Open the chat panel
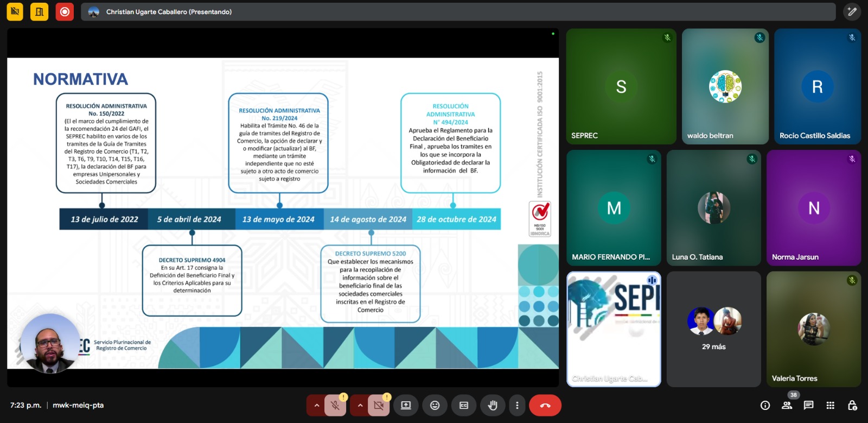Image resolution: width=868 pixels, height=423 pixels. 808,406
